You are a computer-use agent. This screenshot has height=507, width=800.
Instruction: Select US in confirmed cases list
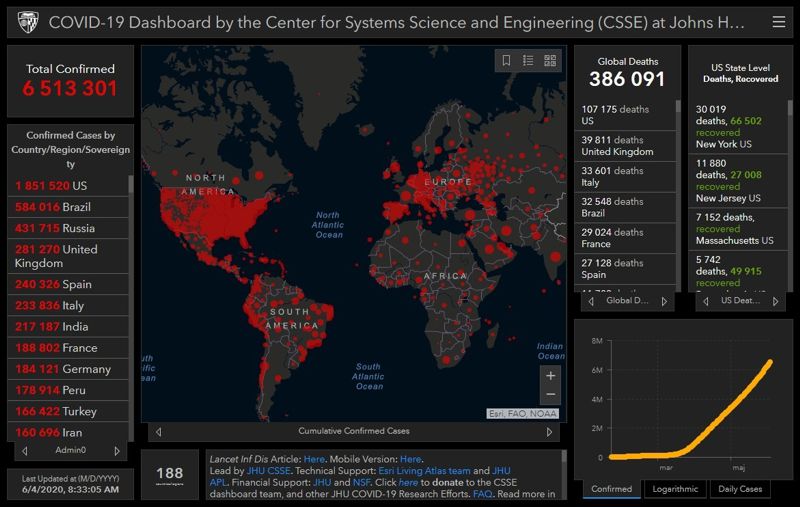[x=68, y=186]
